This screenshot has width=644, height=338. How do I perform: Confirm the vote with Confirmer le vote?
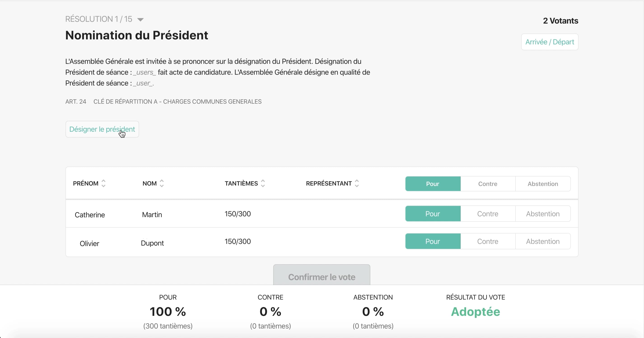[x=322, y=275]
